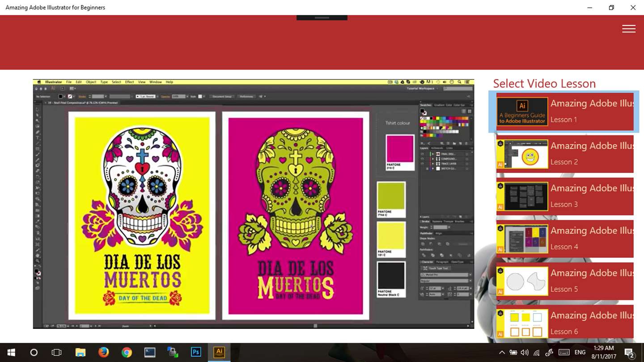This screenshot has width=644, height=362.
Task: Open the 5 pt. Round brush dropdown
Action: pyautogui.click(x=147, y=96)
